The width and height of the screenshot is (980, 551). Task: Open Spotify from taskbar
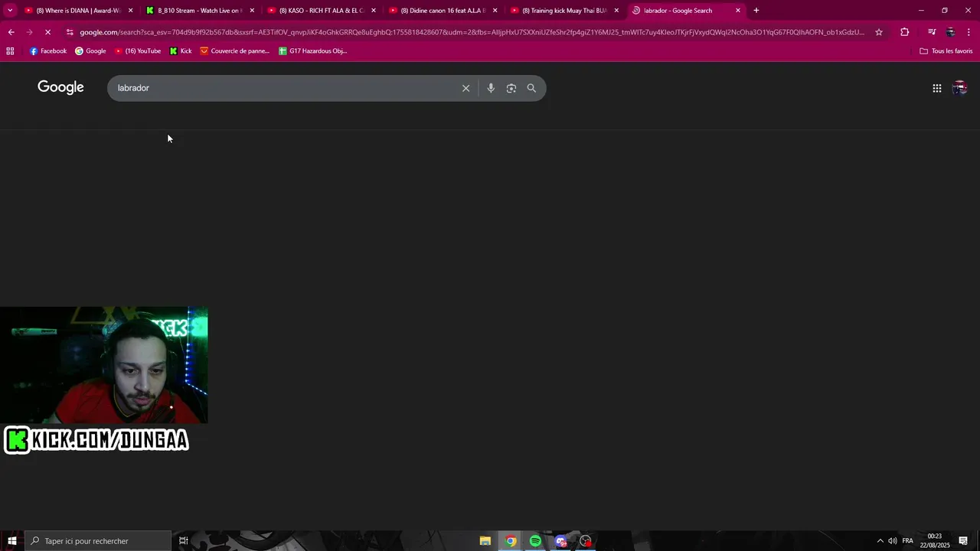(535, 541)
